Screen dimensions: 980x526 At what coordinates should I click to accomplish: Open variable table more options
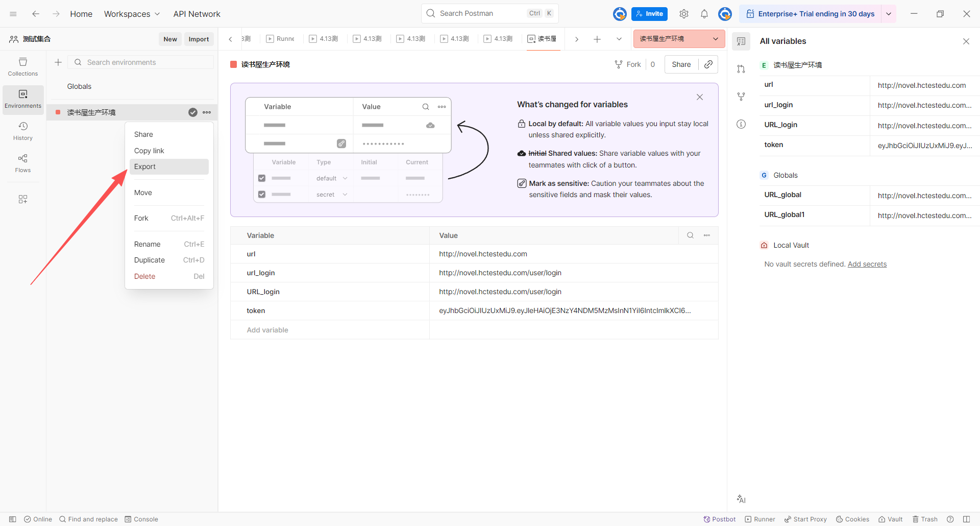pyautogui.click(x=707, y=235)
